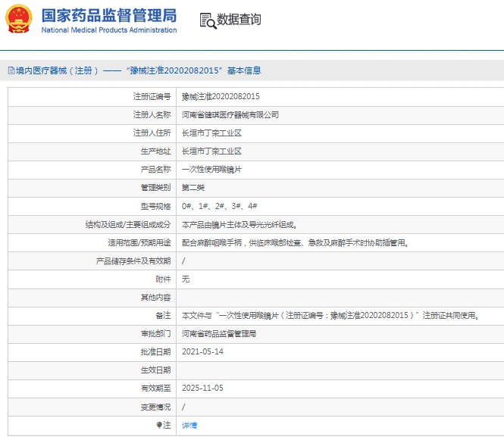504x440 pixels.
Task: Click model spec value 0#、1#、2#、3#、4#
Action: [219, 206]
